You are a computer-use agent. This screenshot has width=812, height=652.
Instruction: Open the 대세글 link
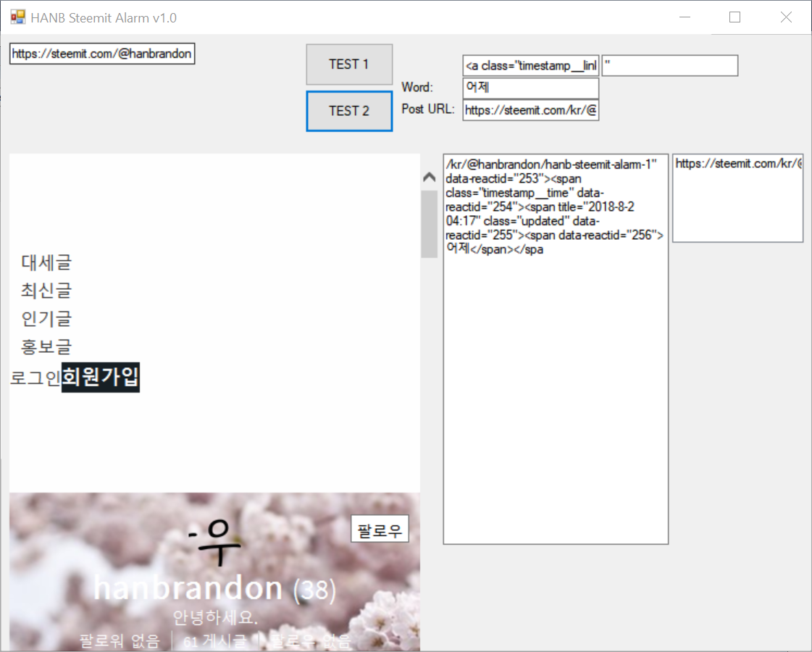[x=46, y=262]
